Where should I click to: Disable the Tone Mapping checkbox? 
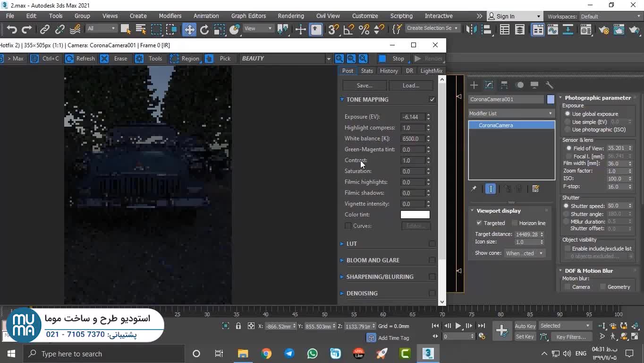coord(432,99)
